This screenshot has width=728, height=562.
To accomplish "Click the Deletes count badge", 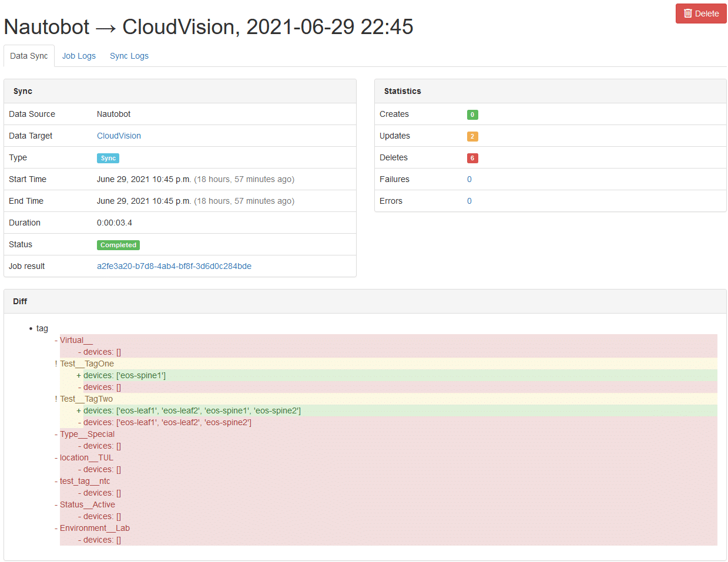I will point(472,158).
